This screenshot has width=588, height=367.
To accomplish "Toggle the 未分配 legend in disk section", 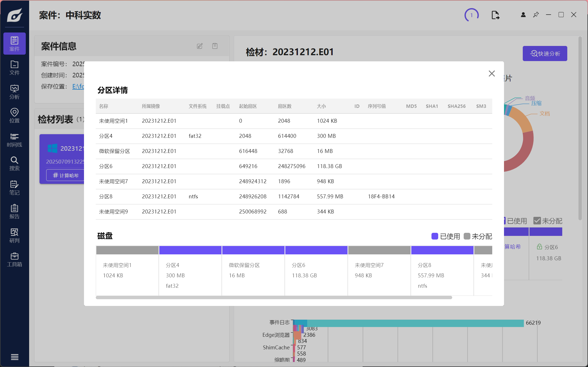I will tap(478, 236).
